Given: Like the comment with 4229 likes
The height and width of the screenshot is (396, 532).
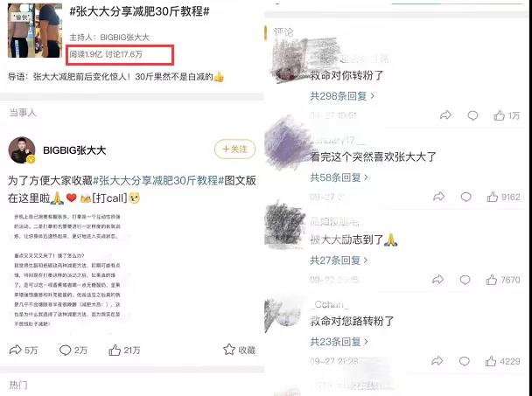Looking at the screenshot, I should pos(491,361).
